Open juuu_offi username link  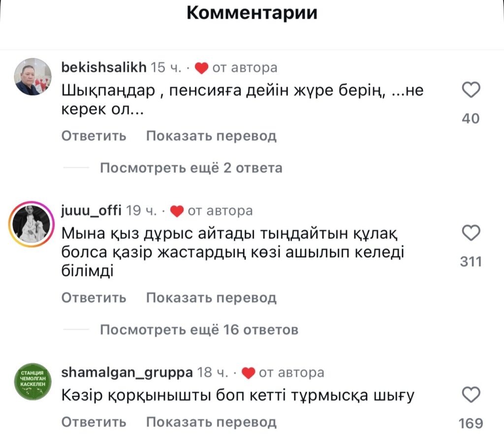click(x=91, y=211)
